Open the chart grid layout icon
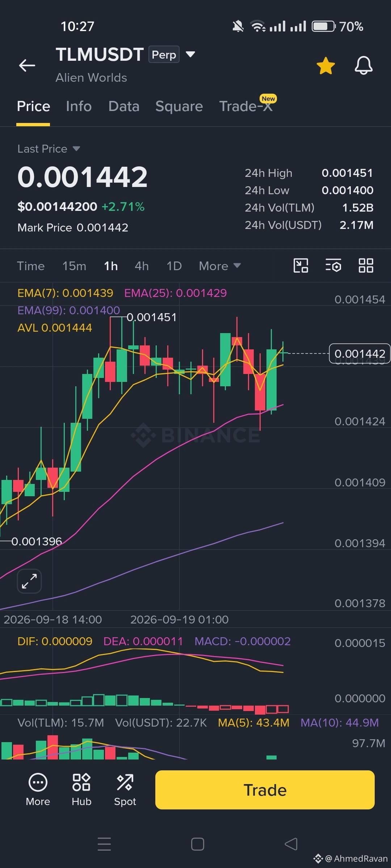This screenshot has height=868, width=391. pyautogui.click(x=366, y=265)
